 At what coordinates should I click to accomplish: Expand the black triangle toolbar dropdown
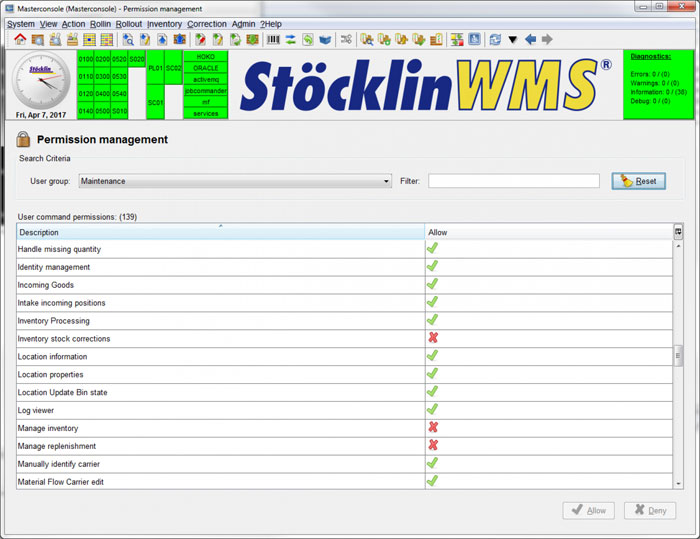(x=513, y=40)
